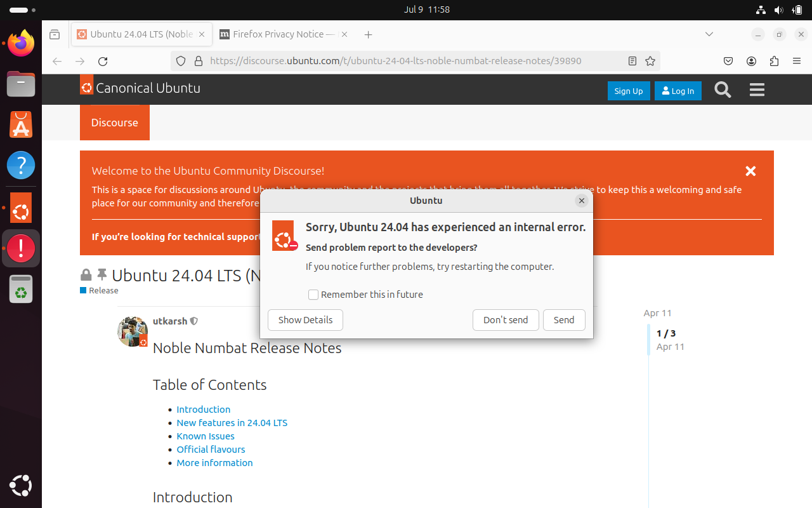
Task: Open New features in 24.04 LTS link
Action: [x=232, y=423]
